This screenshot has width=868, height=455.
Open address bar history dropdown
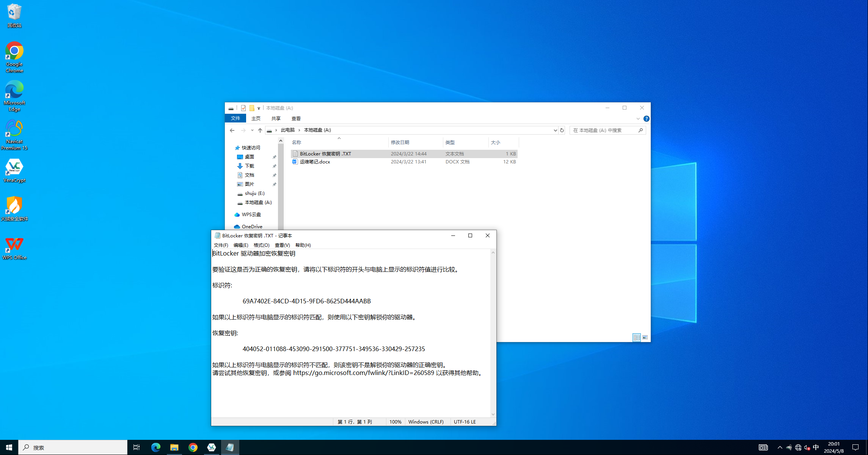(x=555, y=130)
